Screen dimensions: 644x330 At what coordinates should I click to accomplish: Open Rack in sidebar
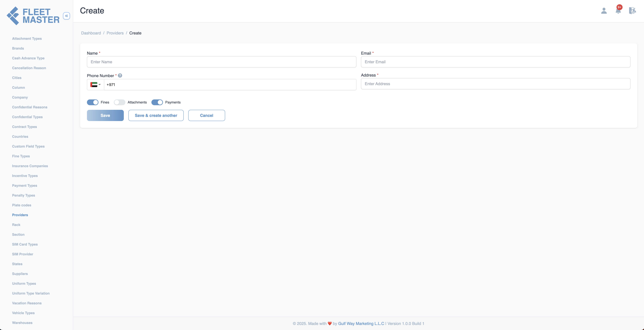point(16,225)
